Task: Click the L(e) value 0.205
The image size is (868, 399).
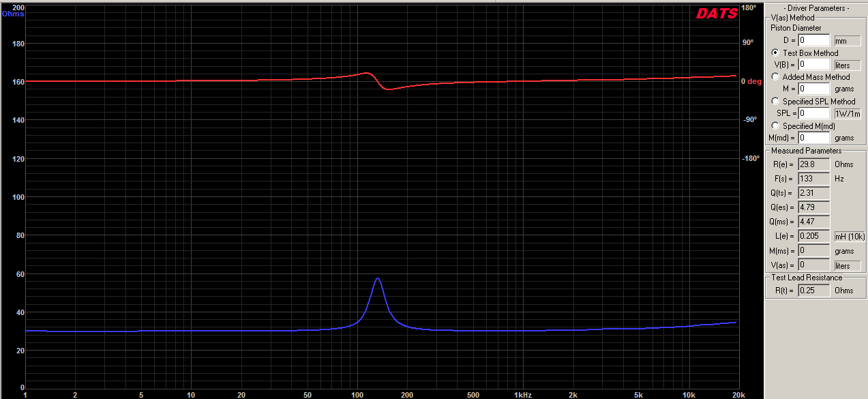Action: click(814, 236)
